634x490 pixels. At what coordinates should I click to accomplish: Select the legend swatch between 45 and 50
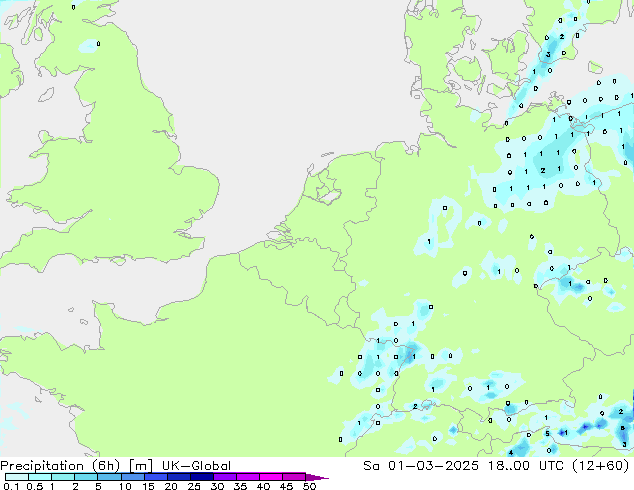coord(294,477)
